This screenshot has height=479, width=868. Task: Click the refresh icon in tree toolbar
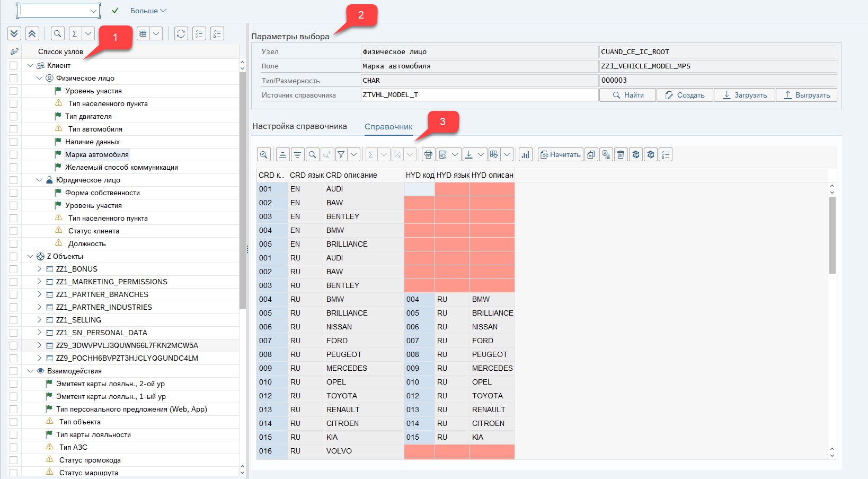point(181,33)
